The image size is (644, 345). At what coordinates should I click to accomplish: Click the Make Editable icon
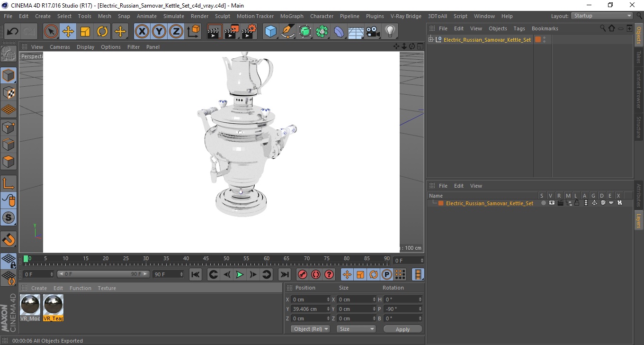click(9, 54)
